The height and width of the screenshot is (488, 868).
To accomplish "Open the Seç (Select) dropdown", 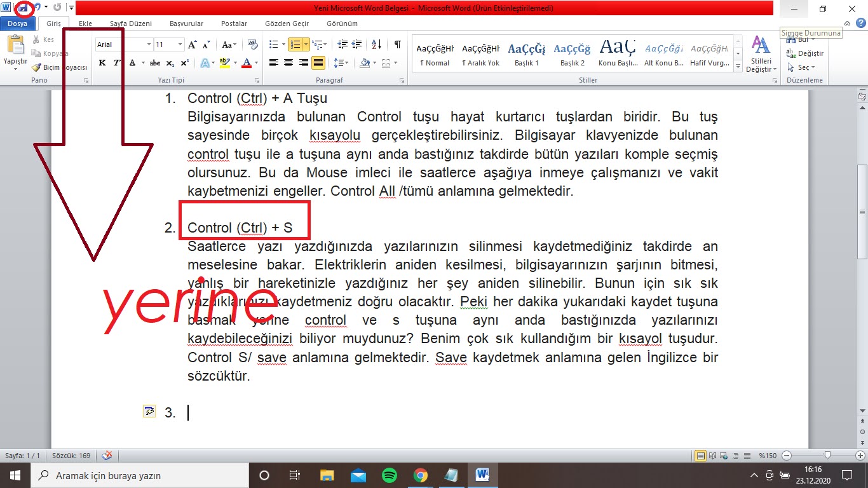I will (x=801, y=67).
